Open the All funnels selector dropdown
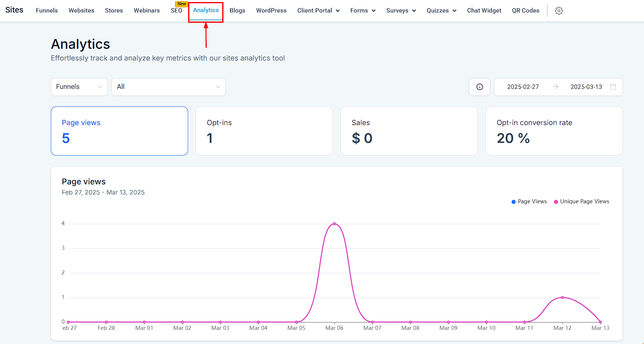The width and height of the screenshot is (644, 344). tap(168, 87)
